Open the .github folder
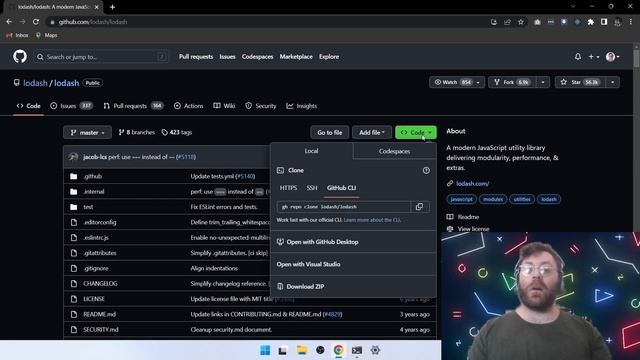The image size is (640, 360). (x=93, y=176)
